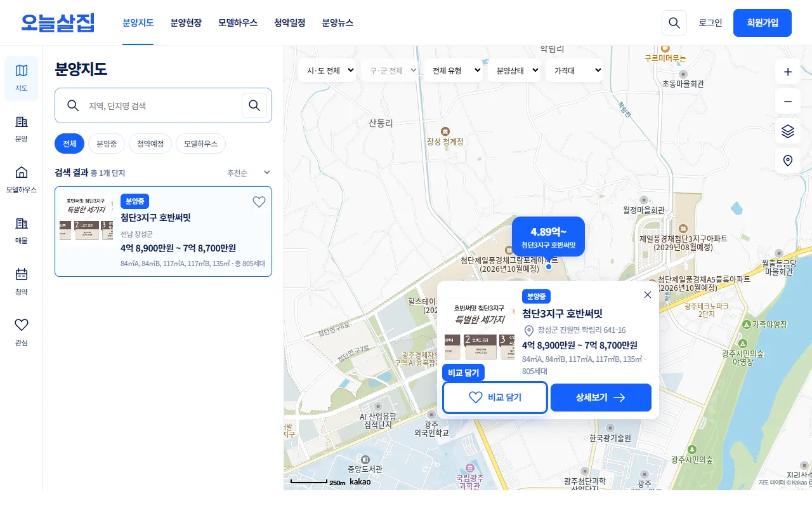Switch to the 분양지도 nav tab
This screenshot has width=812, height=508.
138,23
